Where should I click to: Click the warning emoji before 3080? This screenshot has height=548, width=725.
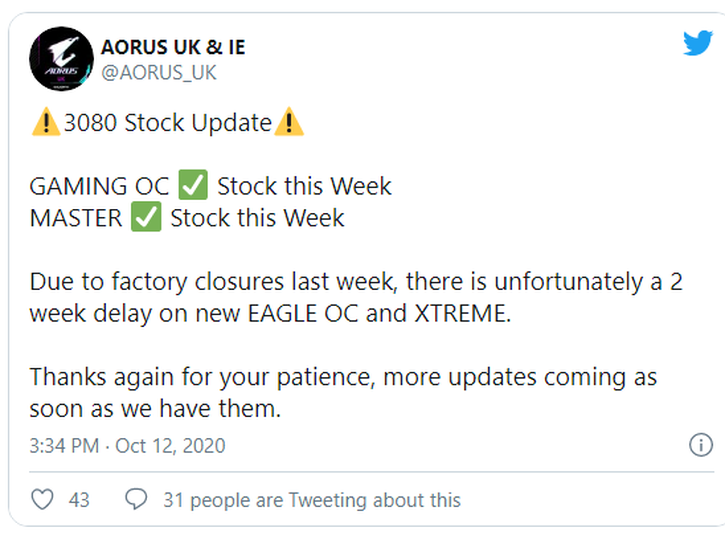tap(46, 123)
